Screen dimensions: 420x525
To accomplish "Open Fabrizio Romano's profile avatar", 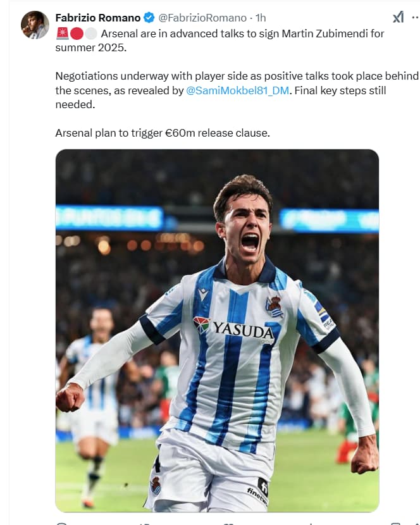I will pos(35,25).
